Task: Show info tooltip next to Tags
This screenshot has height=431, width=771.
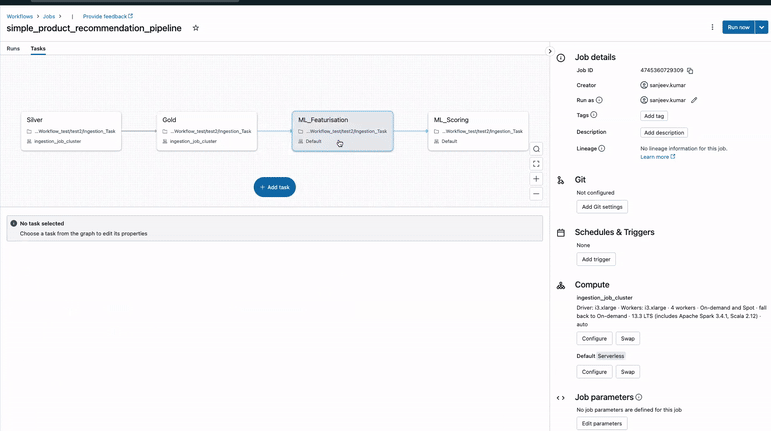Action: [x=594, y=115]
